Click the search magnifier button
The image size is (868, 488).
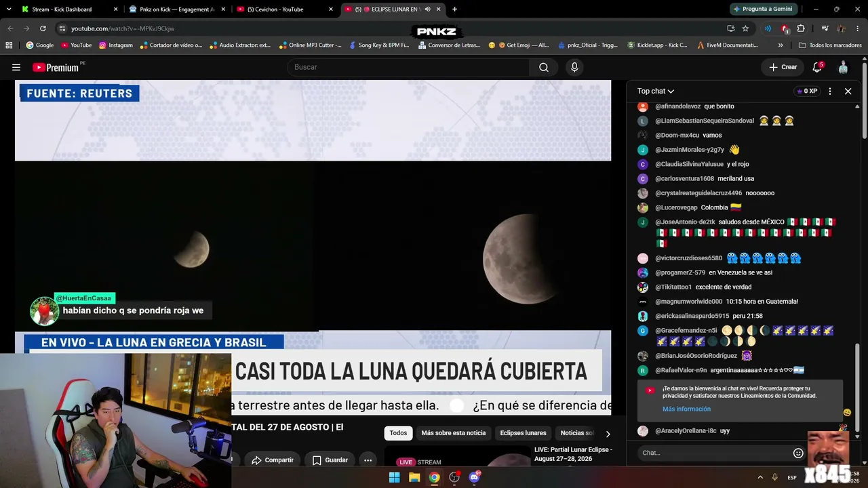(x=544, y=67)
